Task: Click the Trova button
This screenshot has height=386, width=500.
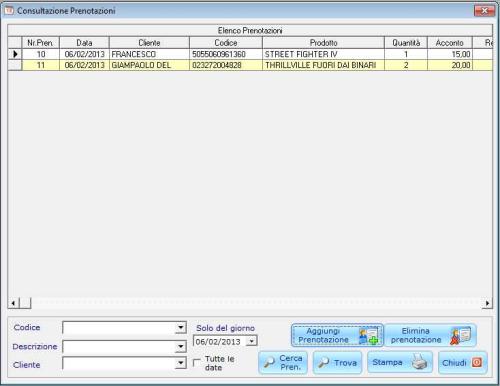Action: click(x=337, y=363)
